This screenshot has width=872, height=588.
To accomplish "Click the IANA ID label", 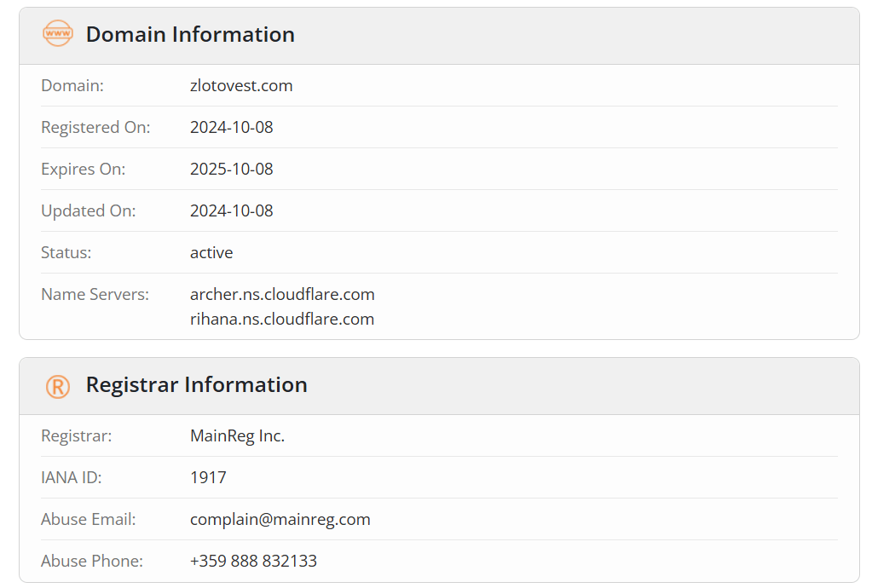I will (72, 477).
